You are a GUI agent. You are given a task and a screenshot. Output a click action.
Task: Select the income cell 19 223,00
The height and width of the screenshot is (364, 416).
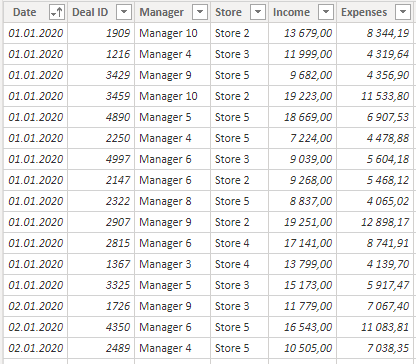point(303,96)
